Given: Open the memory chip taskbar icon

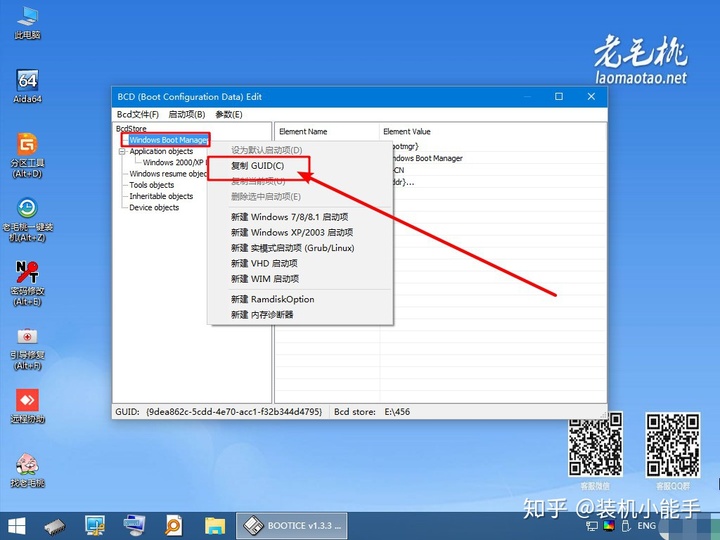Looking at the screenshot, I should coord(55,526).
